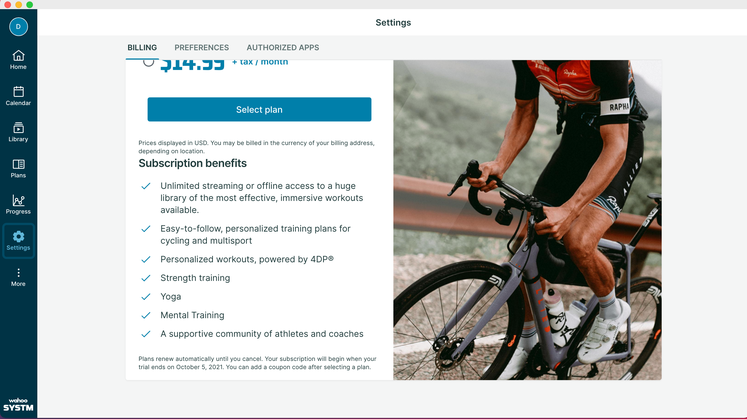Click the Strength training benefit checkmark

(146, 278)
